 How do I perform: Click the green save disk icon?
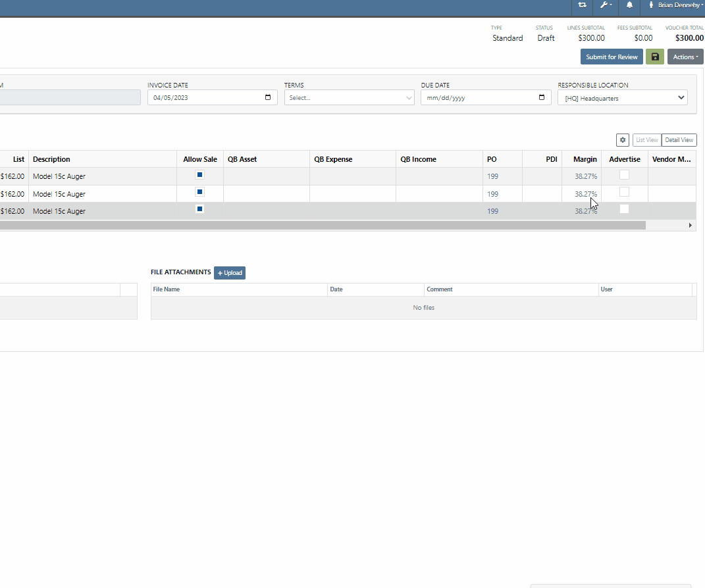click(654, 57)
